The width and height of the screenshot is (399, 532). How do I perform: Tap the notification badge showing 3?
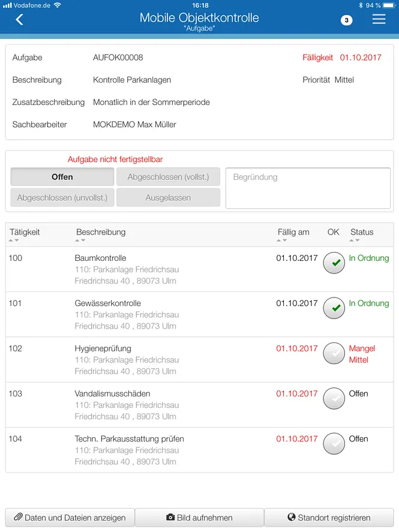tap(346, 20)
